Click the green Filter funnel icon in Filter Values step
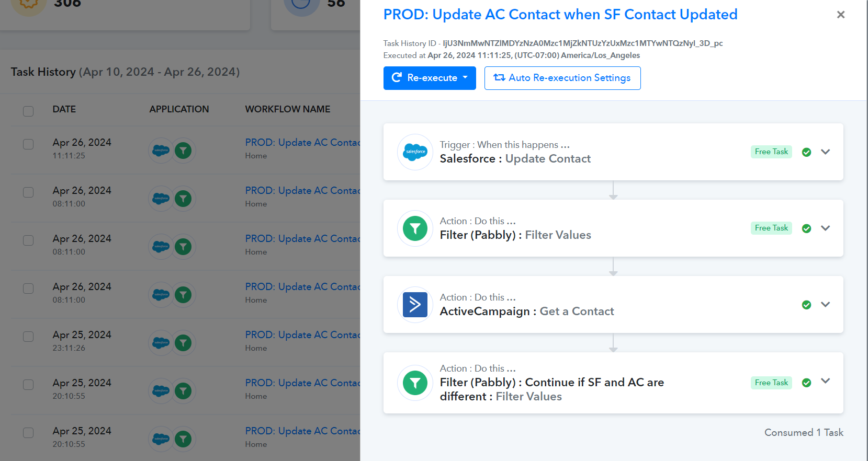Viewport: 868px width, 461px height. point(415,228)
